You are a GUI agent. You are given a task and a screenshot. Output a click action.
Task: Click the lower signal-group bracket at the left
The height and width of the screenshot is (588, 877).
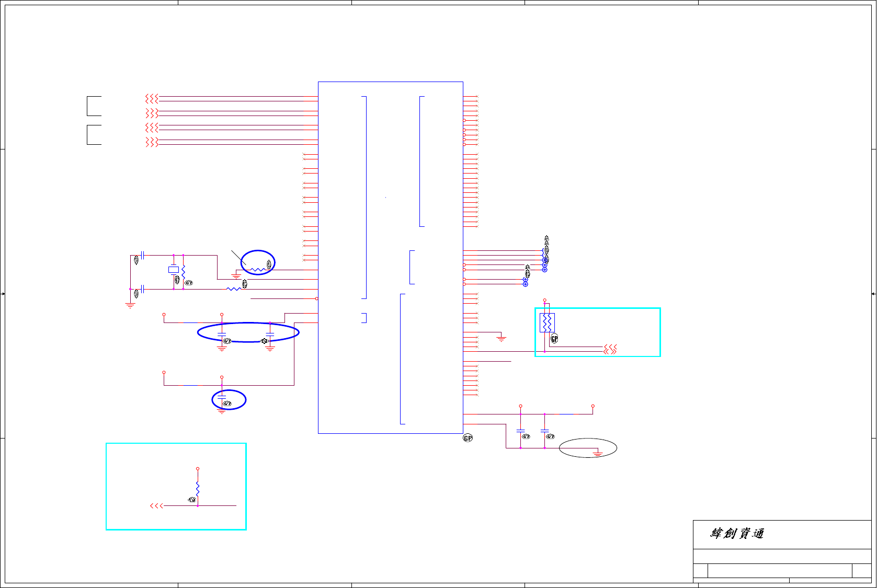click(94, 134)
